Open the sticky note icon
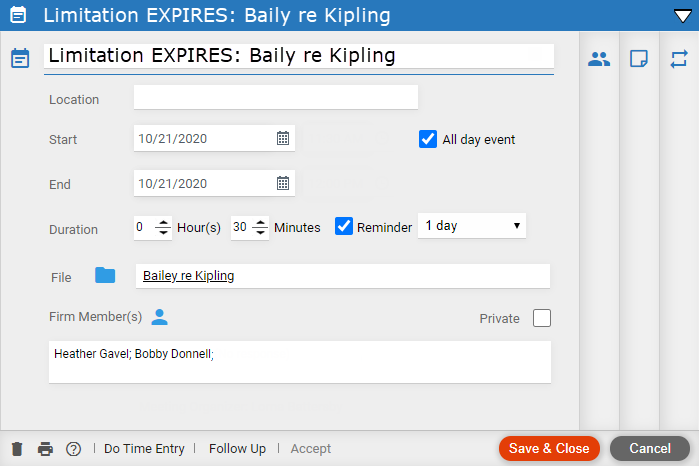This screenshot has width=699, height=466. [x=638, y=58]
